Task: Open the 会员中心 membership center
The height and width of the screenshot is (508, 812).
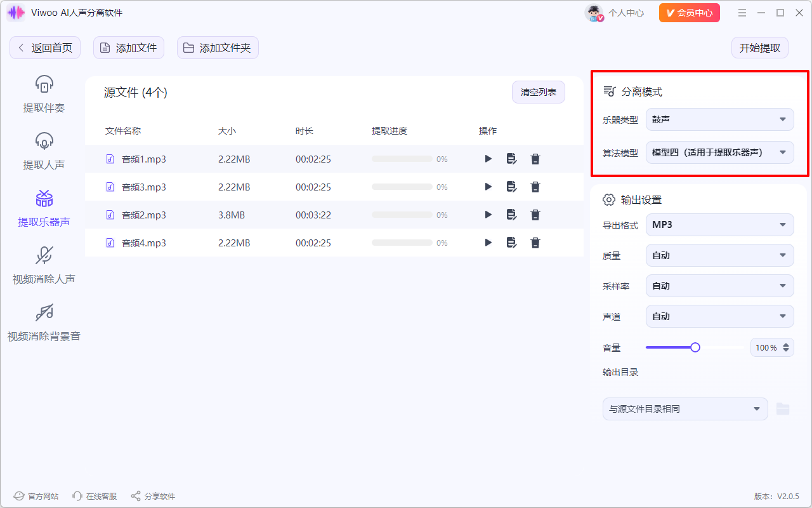Action: (690, 13)
